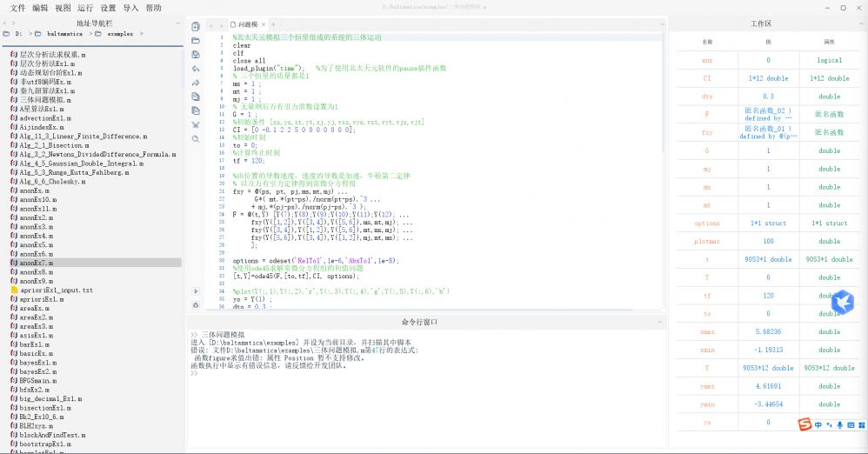Open search with the magnifier icon
Screen dimensions: 868x454
(196, 138)
